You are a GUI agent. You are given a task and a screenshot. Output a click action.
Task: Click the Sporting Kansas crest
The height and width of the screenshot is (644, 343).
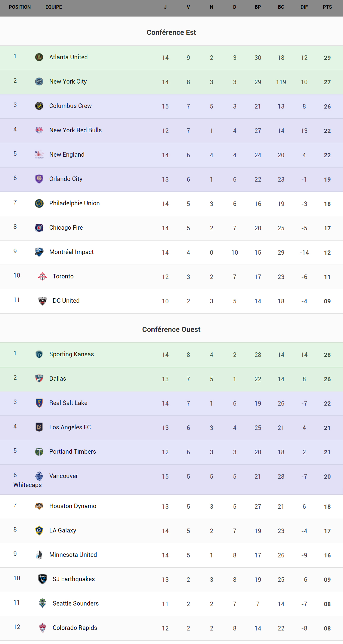[x=39, y=354]
